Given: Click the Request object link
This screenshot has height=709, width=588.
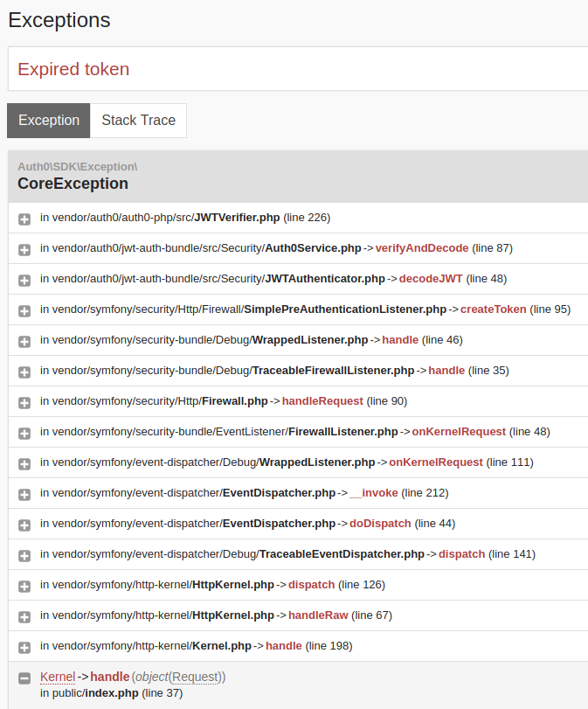Looking at the screenshot, I should tap(195, 677).
